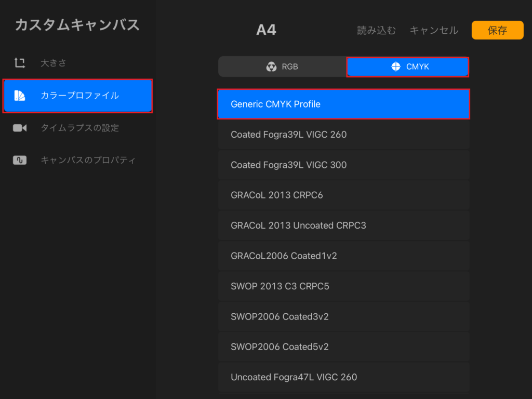
Task: Choose Coated Fogra39L VIGC 300 profile
Action: (343, 165)
